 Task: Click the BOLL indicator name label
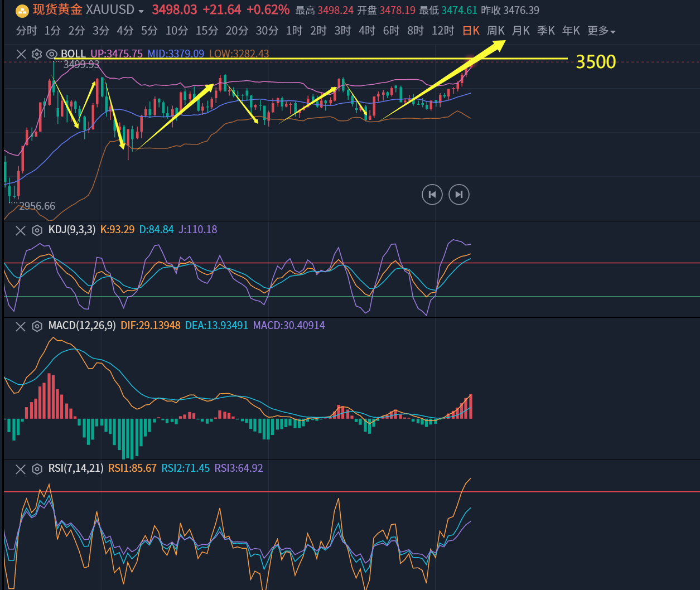(73, 54)
